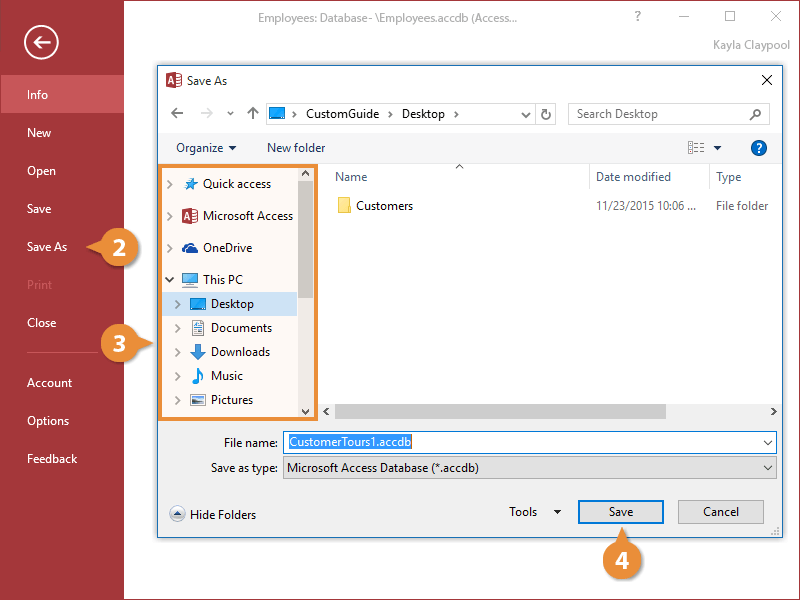Expand the Quick access tree node
The height and width of the screenshot is (600, 800).
click(170, 184)
